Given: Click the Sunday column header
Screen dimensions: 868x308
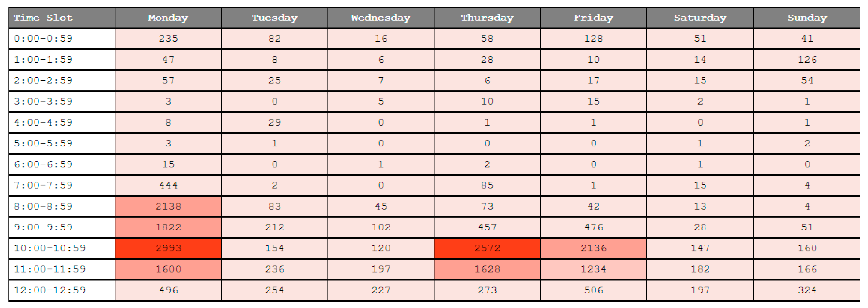Looking at the screenshot, I should (x=807, y=18).
